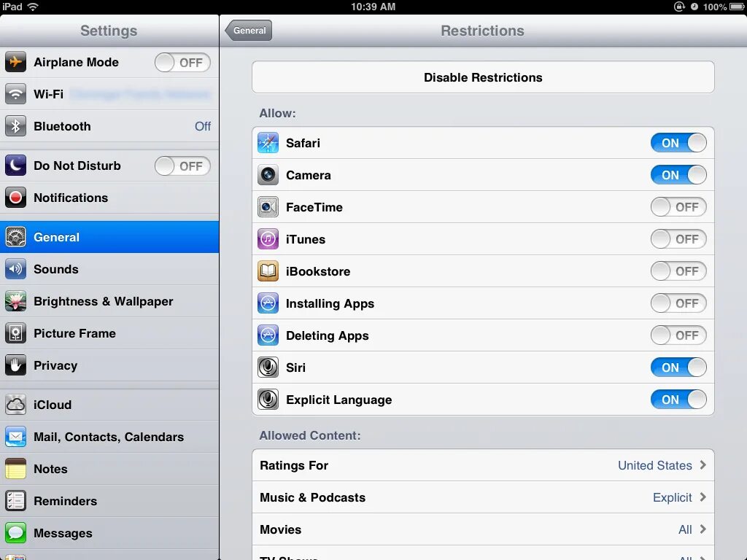Tap the Do Not Disturb moon icon
The width and height of the screenshot is (747, 560).
pyautogui.click(x=16, y=166)
